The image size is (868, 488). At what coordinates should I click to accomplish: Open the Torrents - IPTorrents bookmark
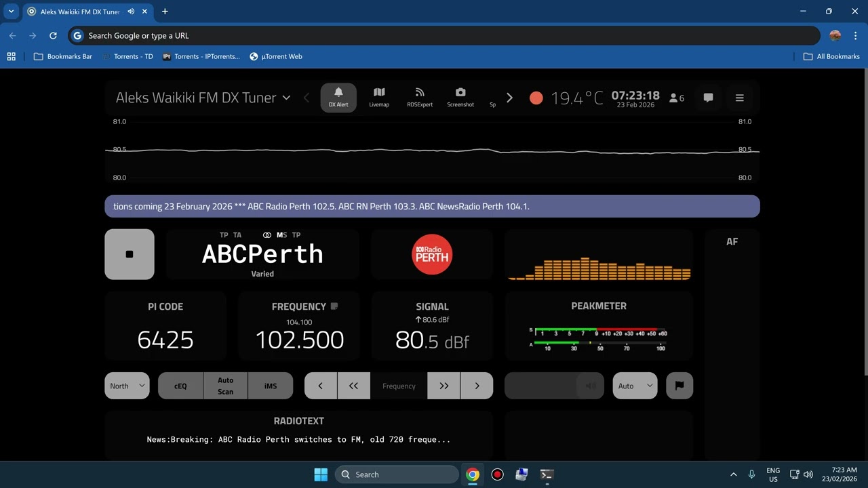(201, 56)
